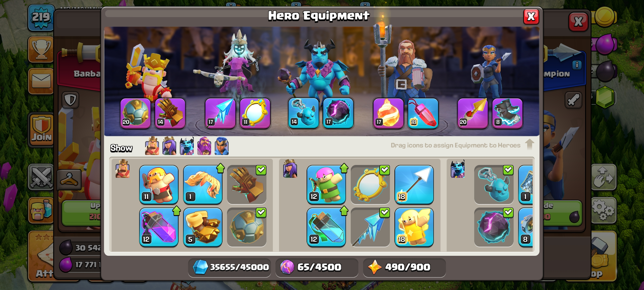
Task: Tap the level 12 Rage Vial equipment
Action: tap(159, 227)
